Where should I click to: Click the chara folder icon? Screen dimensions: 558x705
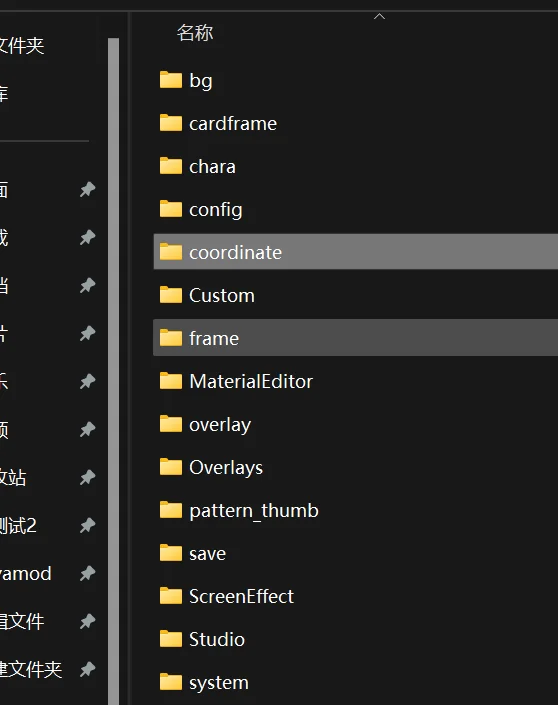171,166
